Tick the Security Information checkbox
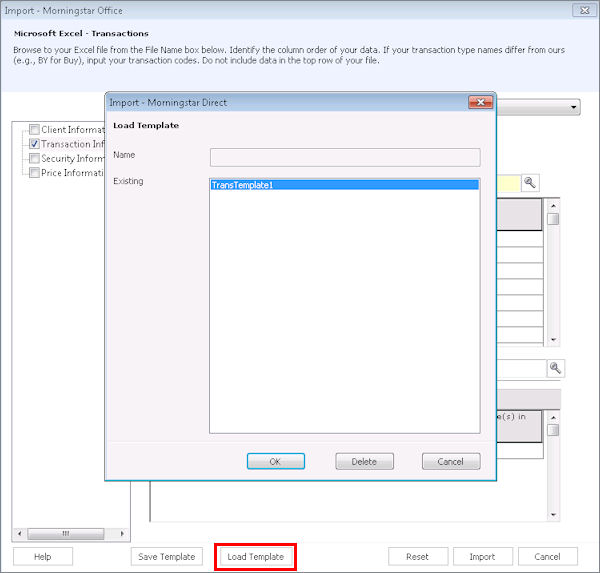This screenshot has height=573, width=600. click(x=34, y=158)
